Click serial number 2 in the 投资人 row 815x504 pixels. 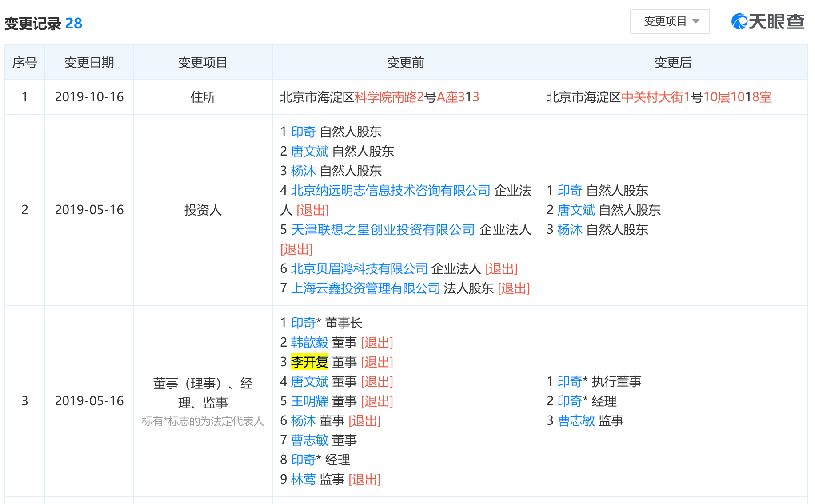[x=25, y=210]
